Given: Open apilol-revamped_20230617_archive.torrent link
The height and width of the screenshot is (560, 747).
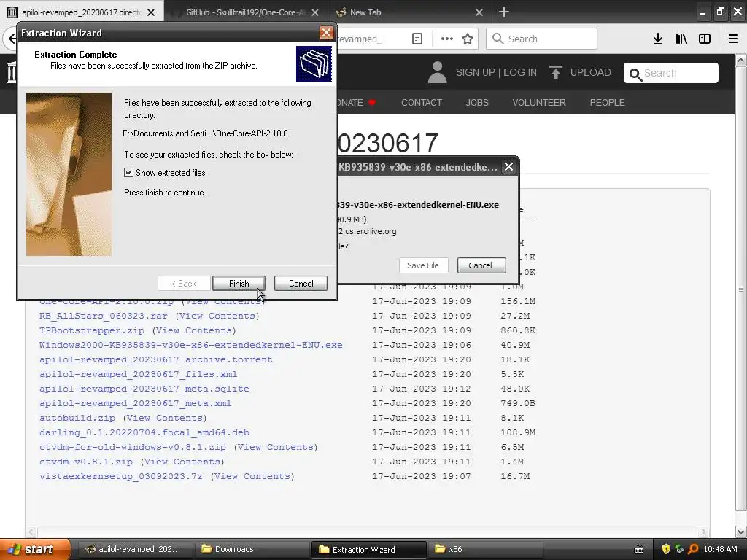Looking at the screenshot, I should [156, 359].
